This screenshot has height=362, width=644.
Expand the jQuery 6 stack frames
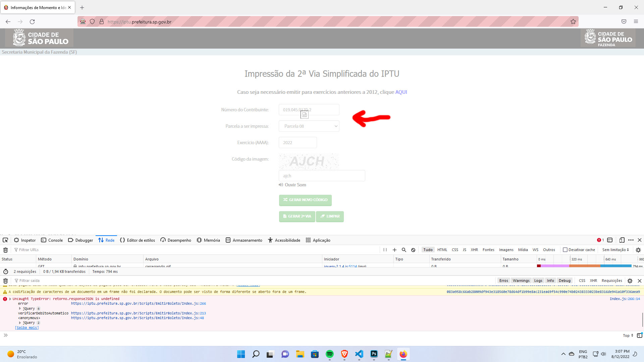click(x=20, y=308)
